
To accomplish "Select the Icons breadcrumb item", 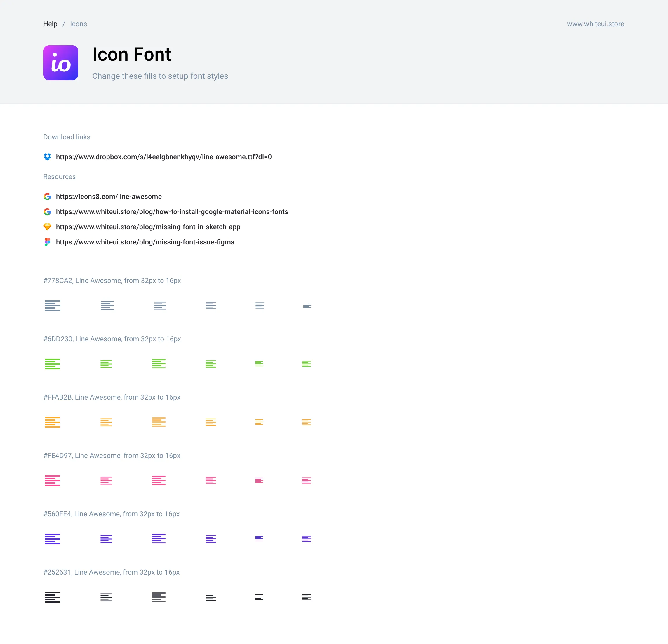I will (x=78, y=24).
